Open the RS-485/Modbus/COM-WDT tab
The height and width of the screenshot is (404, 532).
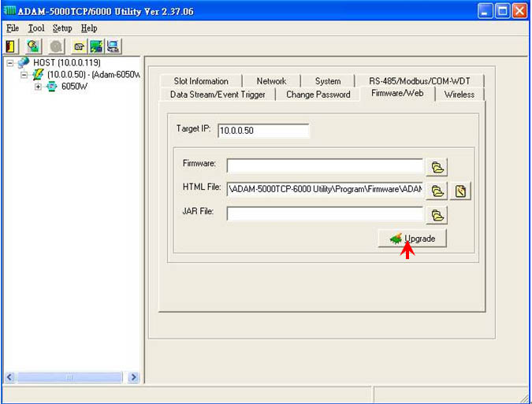(x=419, y=81)
